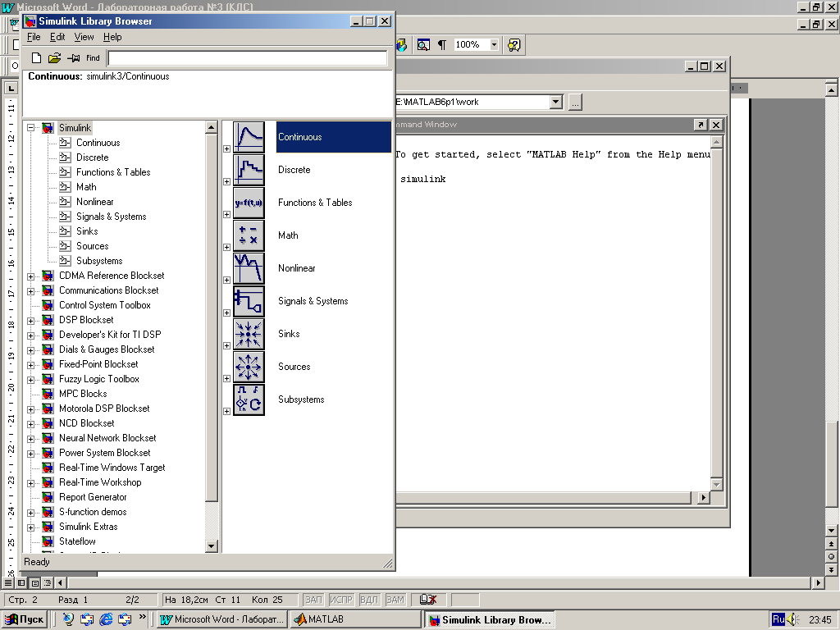The image size is (840, 630).
Task: Expand the Communications Blockset node
Action: (x=31, y=291)
